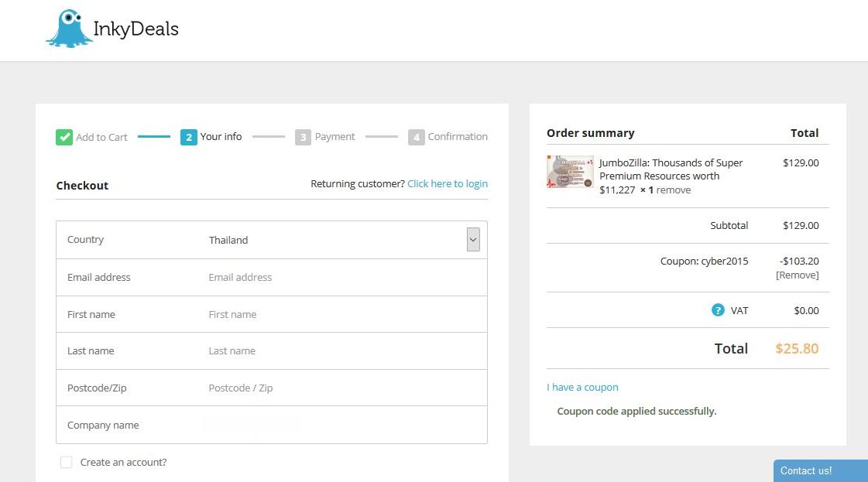Image resolution: width=868 pixels, height=482 pixels.
Task: Click the VAT question mark help icon
Action: coord(718,310)
